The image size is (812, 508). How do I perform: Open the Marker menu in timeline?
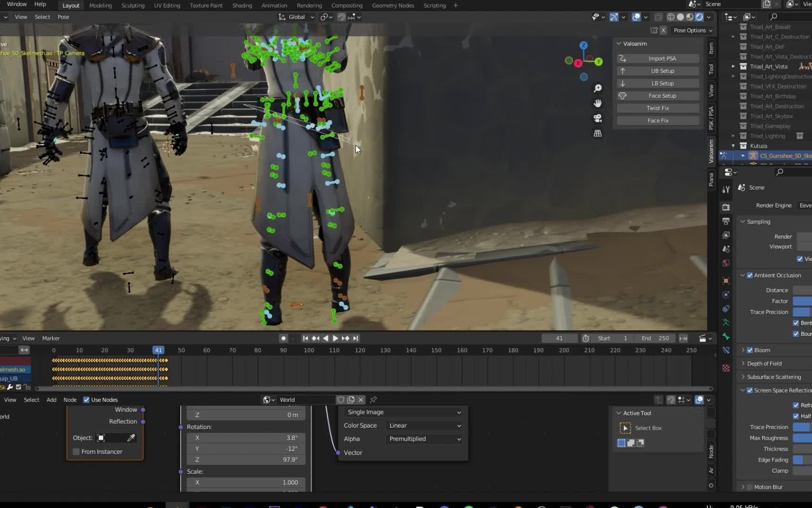(x=51, y=338)
